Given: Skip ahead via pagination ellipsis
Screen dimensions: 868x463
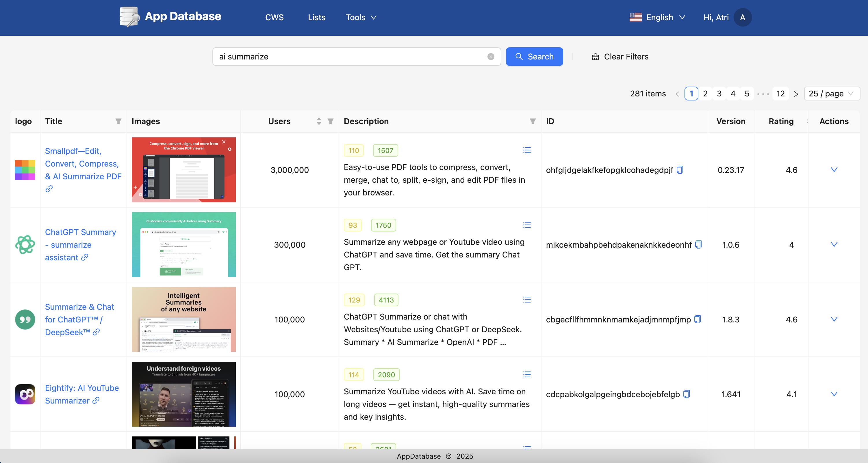Looking at the screenshot, I should pos(763,94).
